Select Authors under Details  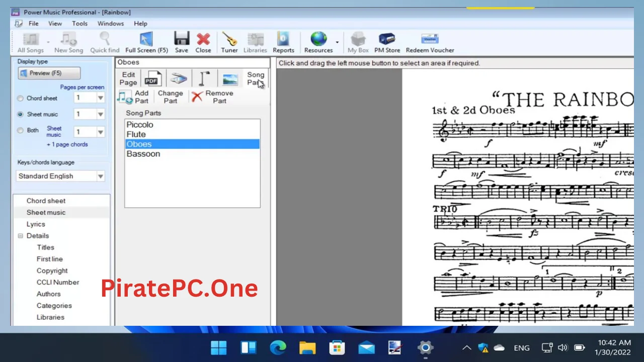(x=48, y=294)
